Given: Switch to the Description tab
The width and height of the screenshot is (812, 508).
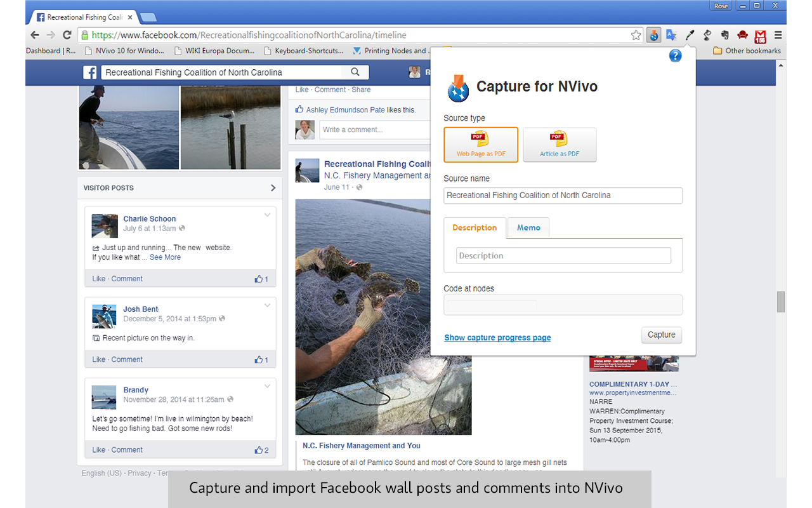Looking at the screenshot, I should point(475,228).
